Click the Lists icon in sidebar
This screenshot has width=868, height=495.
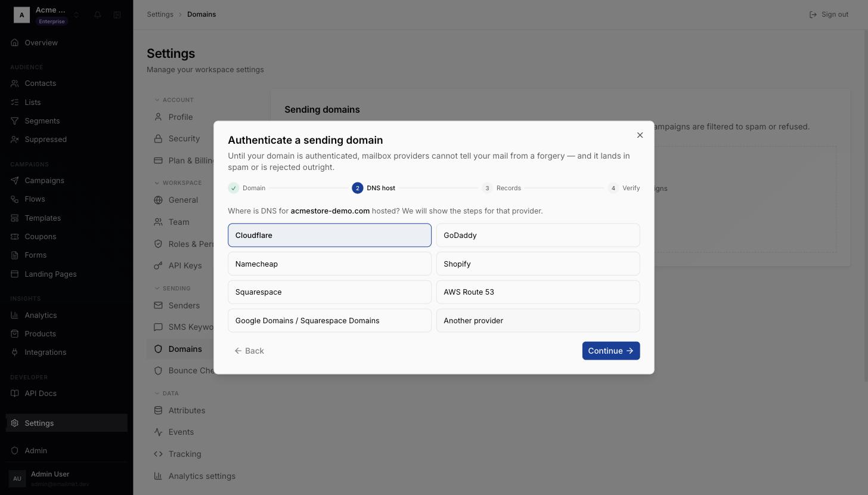point(15,103)
